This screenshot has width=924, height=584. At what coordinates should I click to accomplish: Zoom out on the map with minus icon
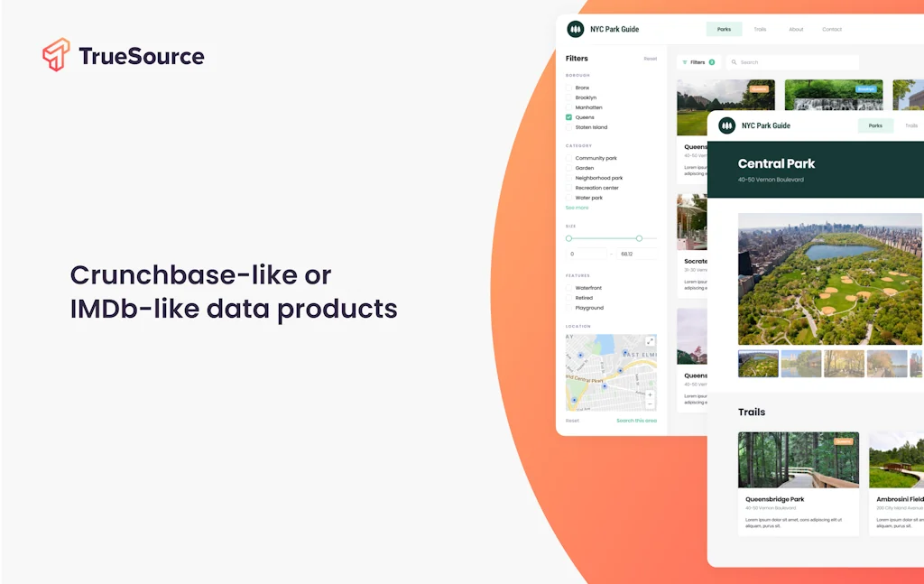click(650, 403)
